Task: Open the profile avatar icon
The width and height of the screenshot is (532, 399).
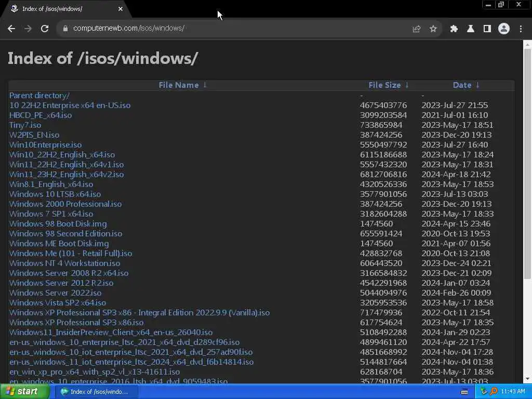Action: (504, 29)
